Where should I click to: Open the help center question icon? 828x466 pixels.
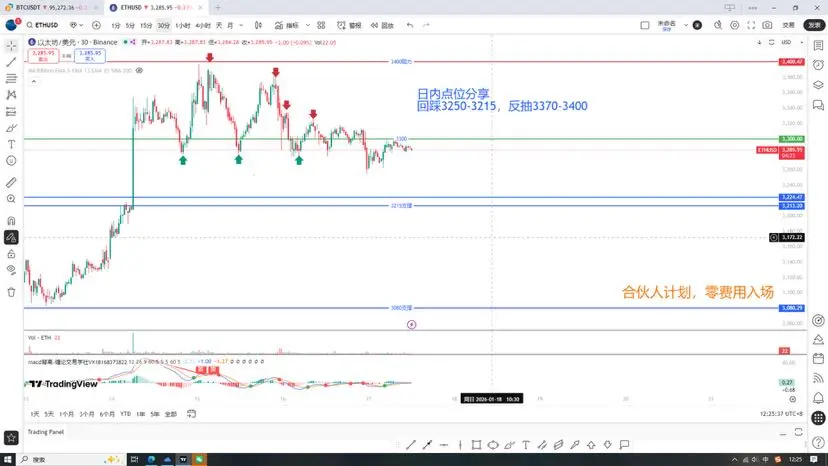pyautogui.click(x=818, y=442)
